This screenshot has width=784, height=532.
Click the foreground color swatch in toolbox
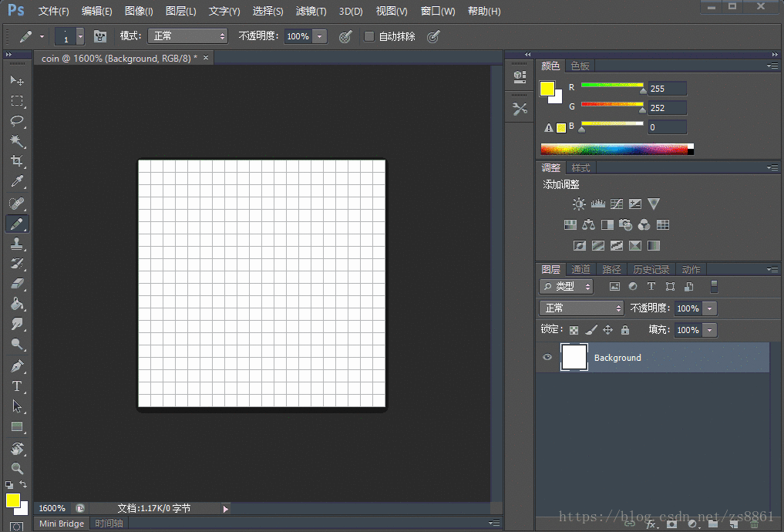pyautogui.click(x=13, y=500)
